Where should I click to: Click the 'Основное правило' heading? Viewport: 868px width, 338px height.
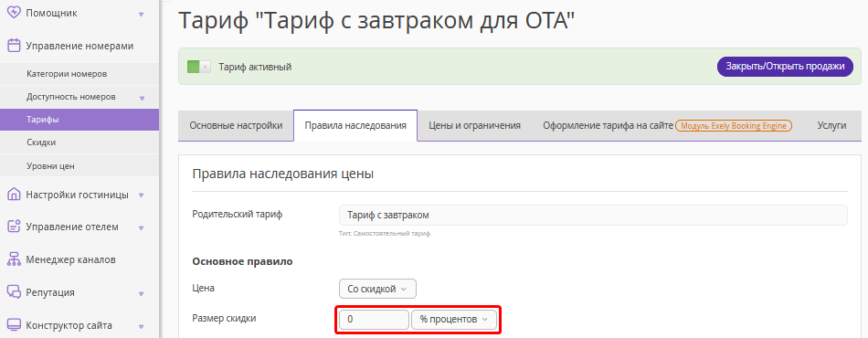pos(242,261)
